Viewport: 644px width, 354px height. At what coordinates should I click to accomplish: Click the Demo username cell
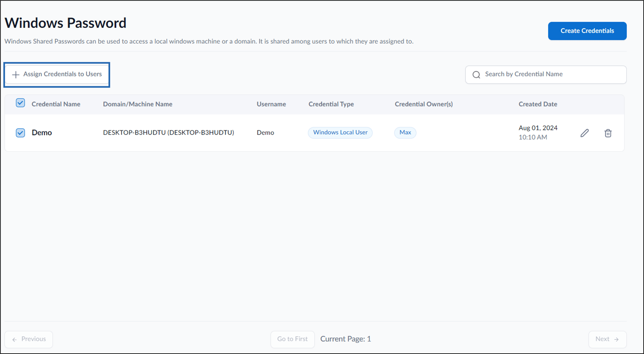[265, 133]
